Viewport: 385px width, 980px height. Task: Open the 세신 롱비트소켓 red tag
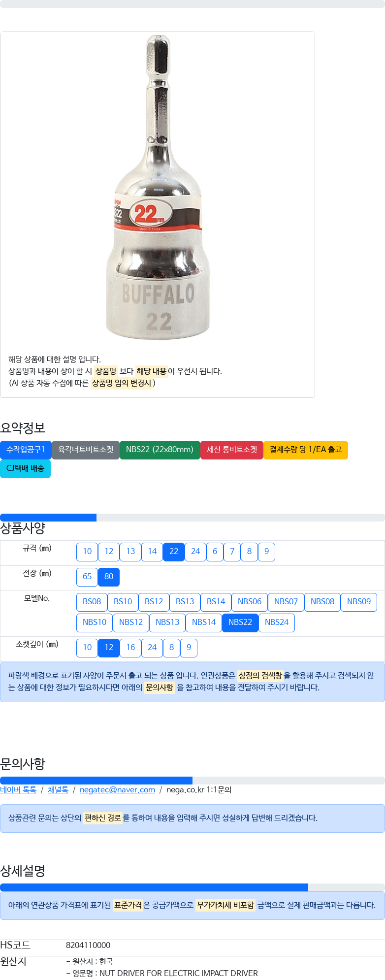(232, 450)
